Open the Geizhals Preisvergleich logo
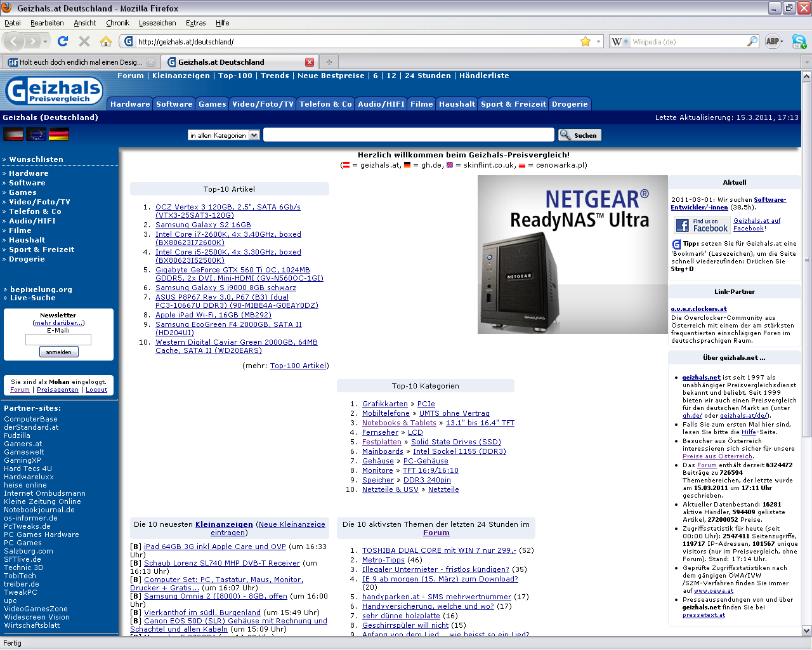The image size is (812, 650). (x=54, y=90)
